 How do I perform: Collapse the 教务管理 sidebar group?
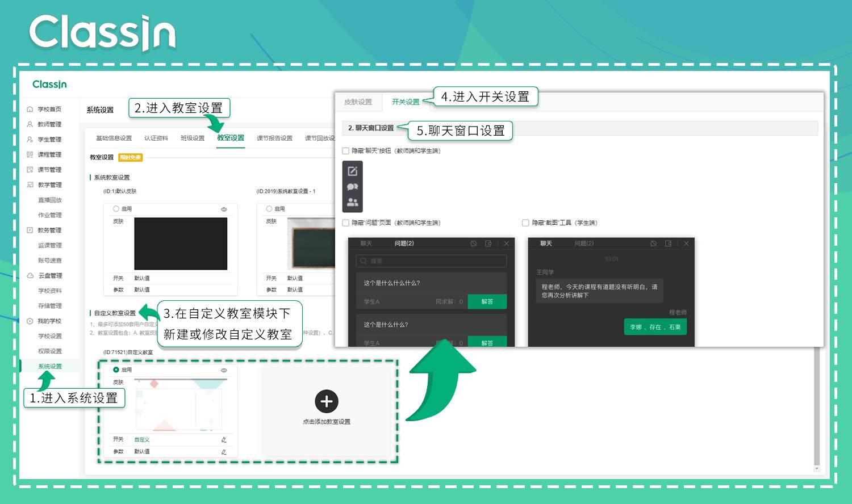(x=49, y=230)
